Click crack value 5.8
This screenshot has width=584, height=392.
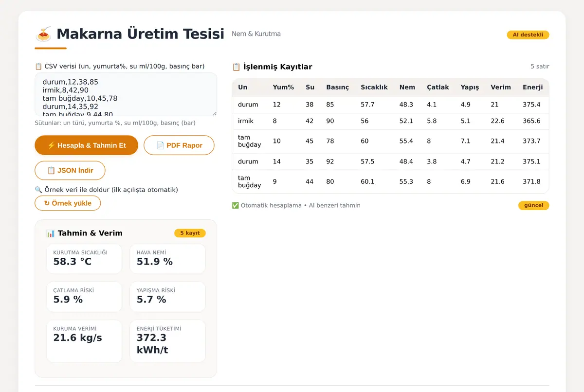point(432,121)
